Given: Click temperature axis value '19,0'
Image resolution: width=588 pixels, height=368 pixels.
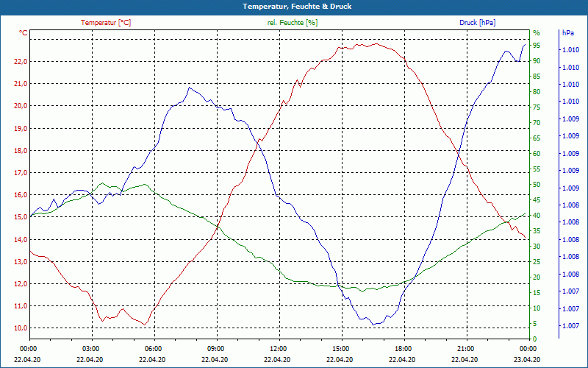Looking at the screenshot, I should tap(21, 128).
